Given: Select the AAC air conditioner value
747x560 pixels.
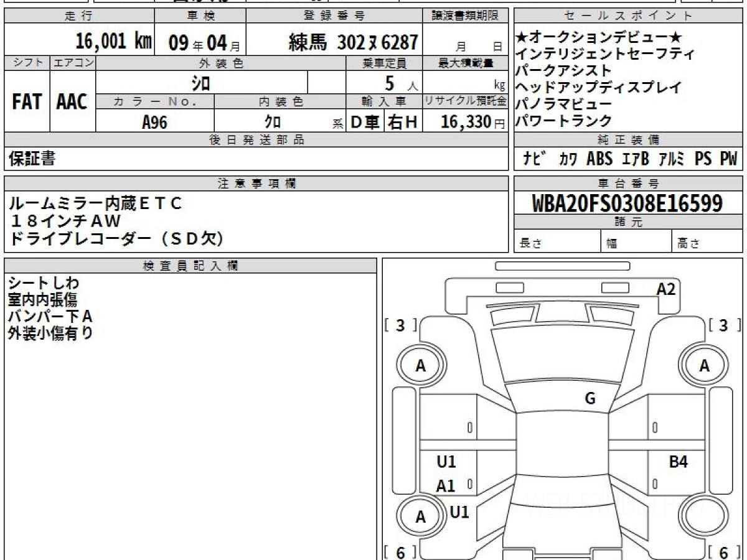Looking at the screenshot, I should 72,103.
